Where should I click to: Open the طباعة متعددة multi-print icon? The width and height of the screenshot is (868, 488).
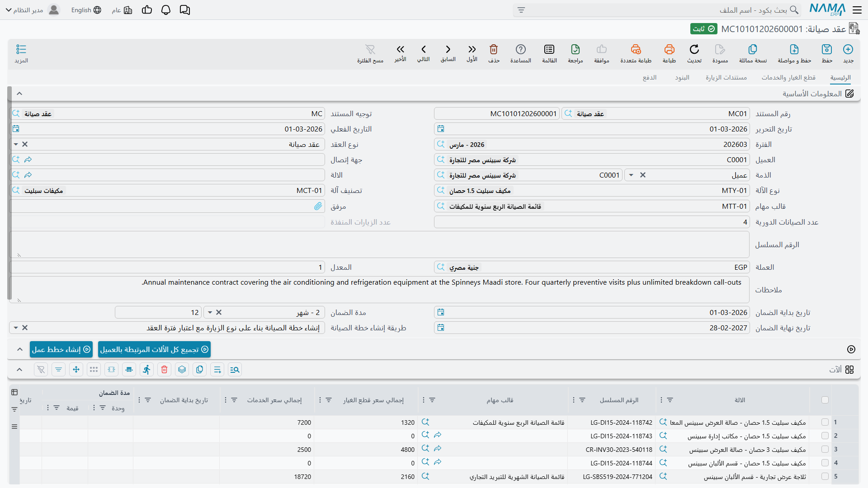pyautogui.click(x=636, y=49)
